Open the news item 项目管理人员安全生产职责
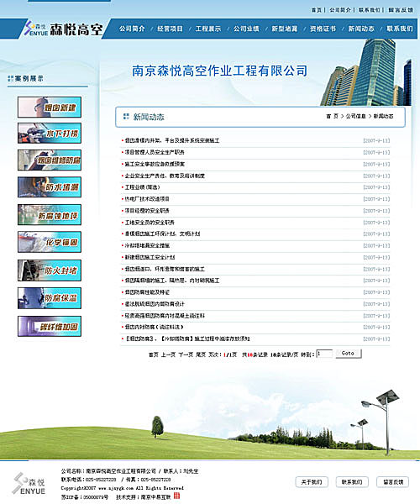 [155, 152]
